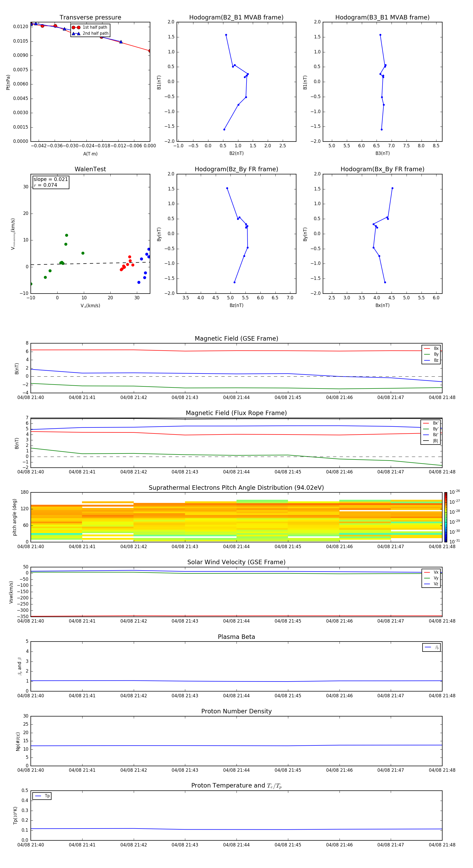Click the "V_A(km/s)" x-axis label

pyautogui.click(x=90, y=306)
